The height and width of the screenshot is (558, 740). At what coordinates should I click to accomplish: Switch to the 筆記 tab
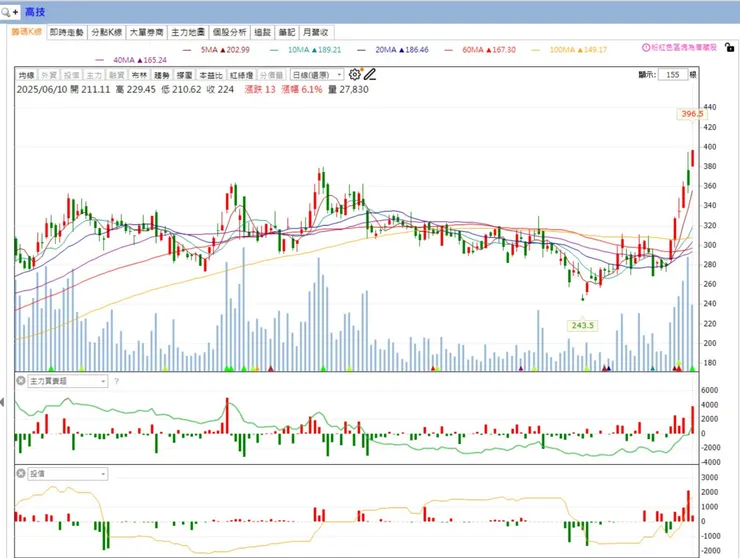click(x=286, y=32)
